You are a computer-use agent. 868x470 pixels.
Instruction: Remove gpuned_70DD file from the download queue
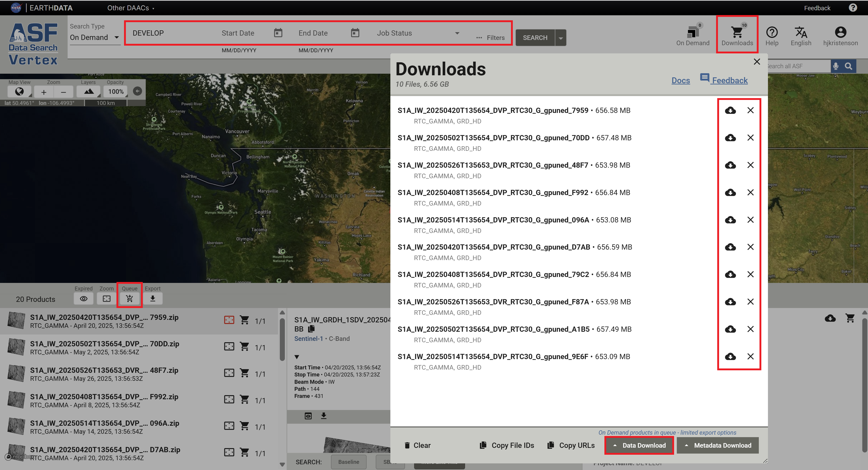(x=750, y=138)
